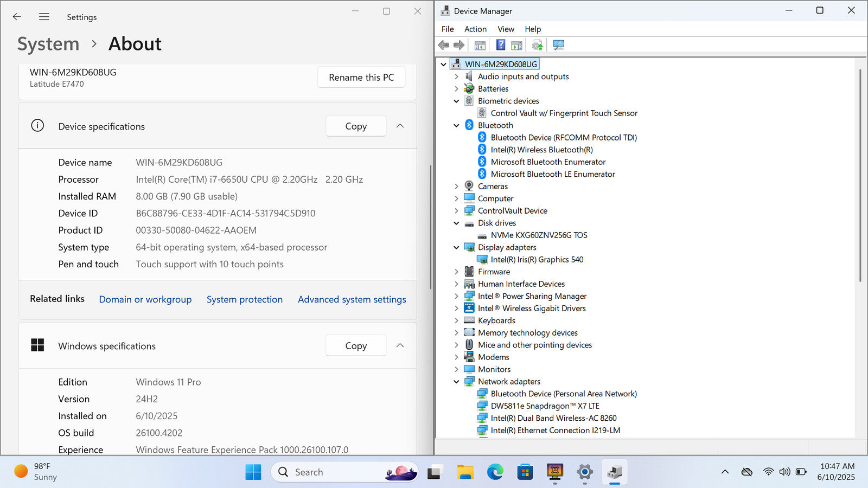This screenshot has height=488, width=868.
Task: Collapse the Network adapters tree node
Action: (x=456, y=382)
